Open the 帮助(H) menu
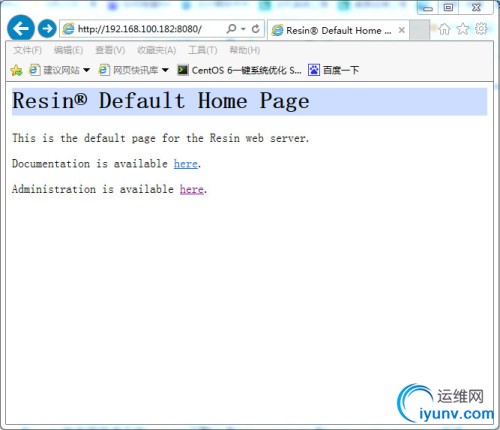The width and height of the screenshot is (500, 430). (x=244, y=50)
